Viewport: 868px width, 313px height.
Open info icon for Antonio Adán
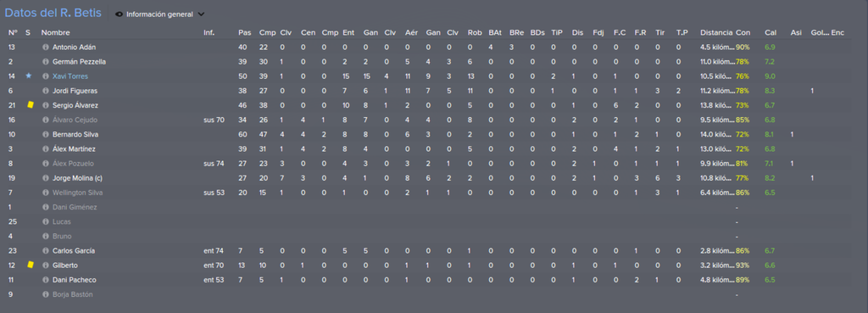coord(46,48)
